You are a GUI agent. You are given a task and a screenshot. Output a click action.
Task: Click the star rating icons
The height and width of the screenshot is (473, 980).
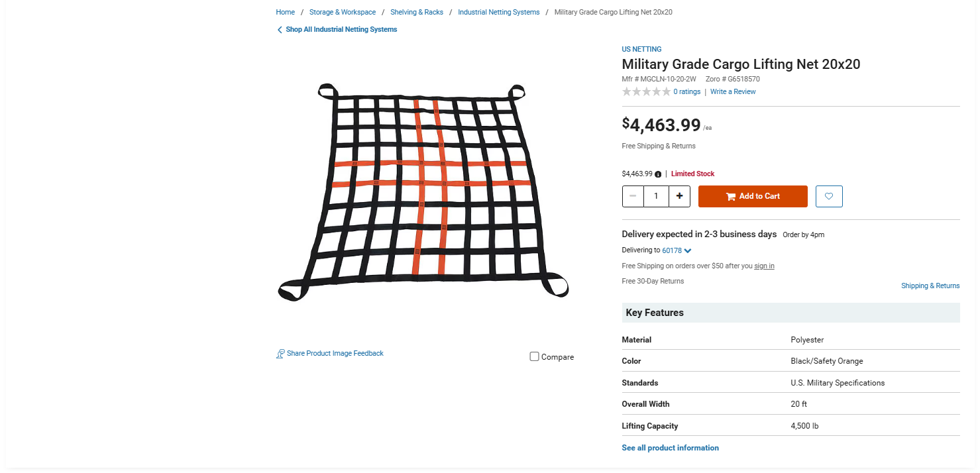646,92
